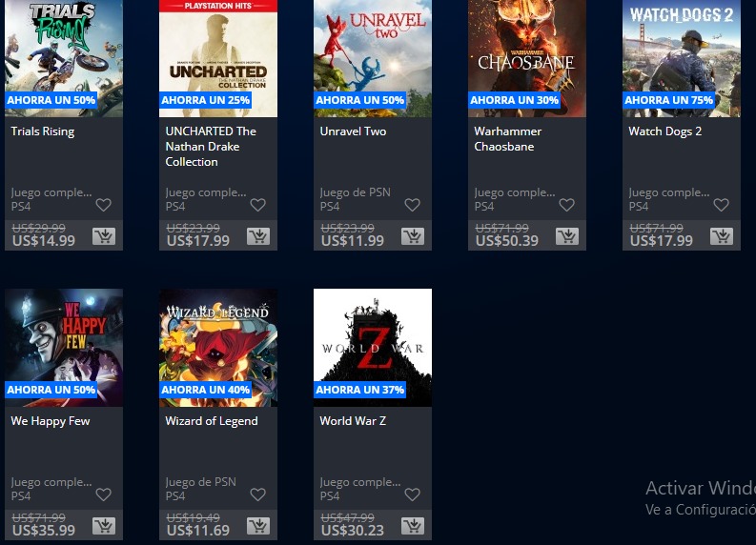
Task: Open the Wizard of Legend cover thumbnail
Action: tap(218, 348)
